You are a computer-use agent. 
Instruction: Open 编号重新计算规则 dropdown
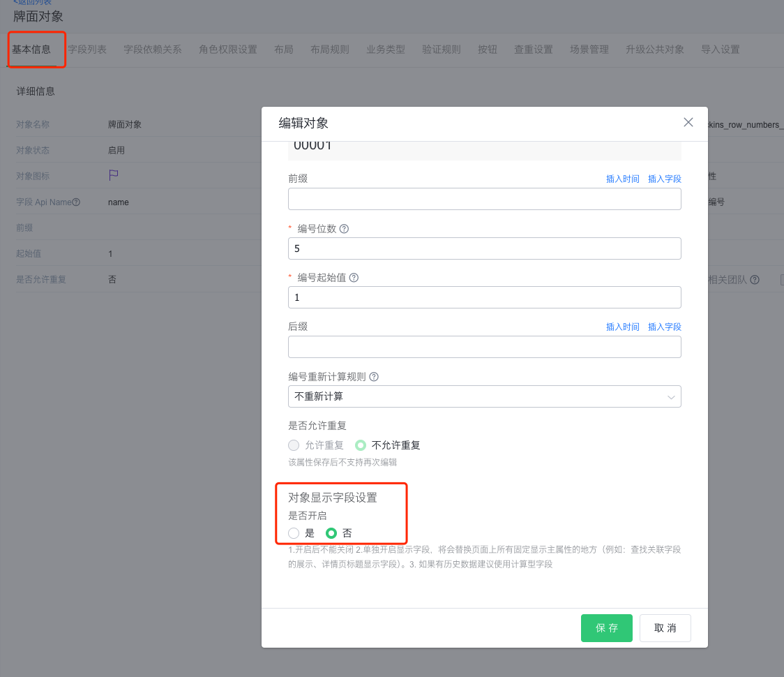484,396
